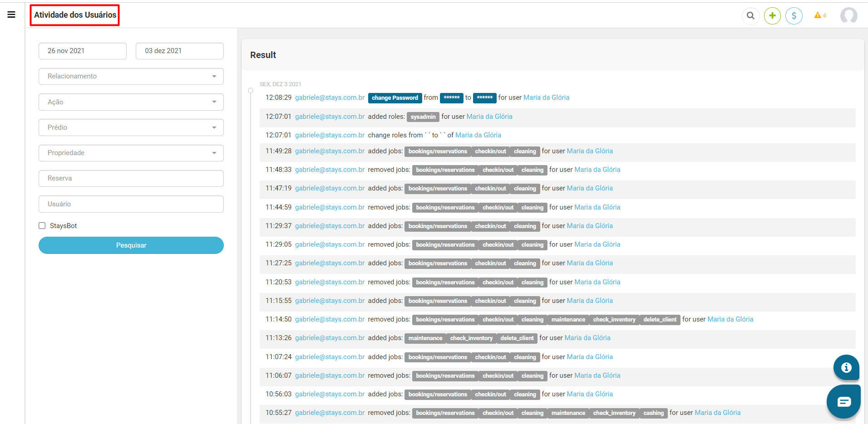Image resolution: width=868 pixels, height=424 pixels.
Task: Click the timeline circle marker for Dec 3
Action: tap(251, 91)
